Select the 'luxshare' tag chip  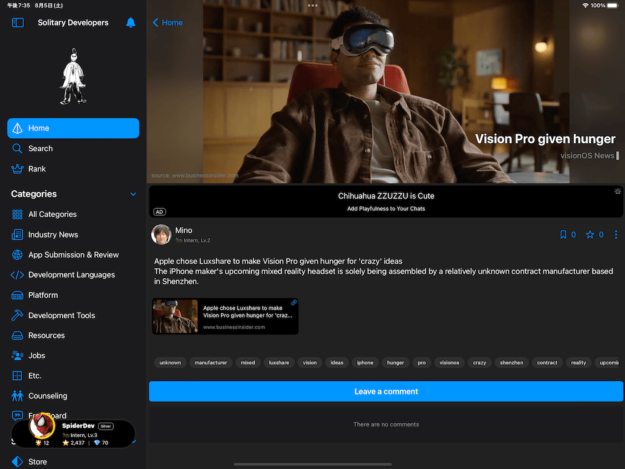(279, 363)
